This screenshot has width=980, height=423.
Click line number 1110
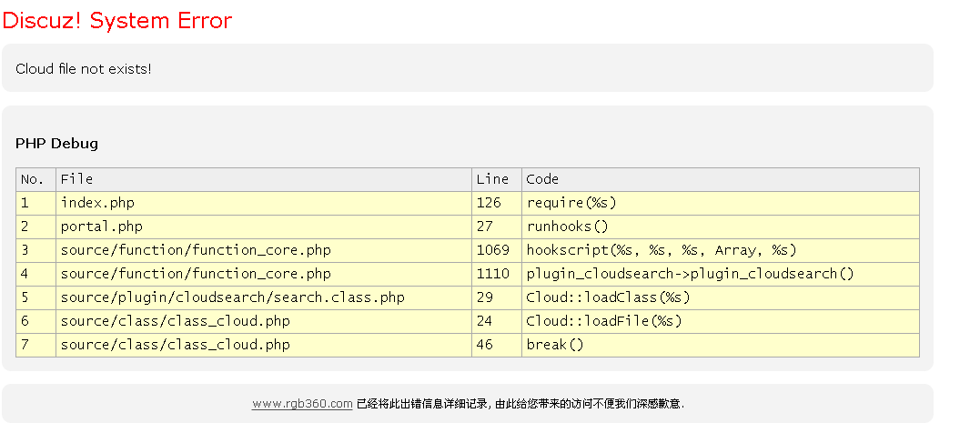tap(497, 275)
